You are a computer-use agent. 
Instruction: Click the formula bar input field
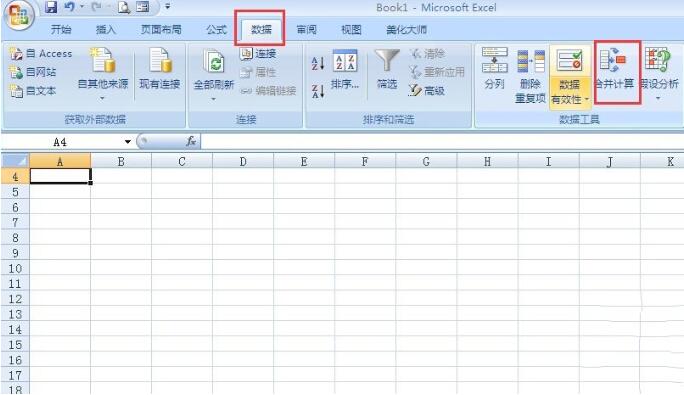click(x=441, y=141)
